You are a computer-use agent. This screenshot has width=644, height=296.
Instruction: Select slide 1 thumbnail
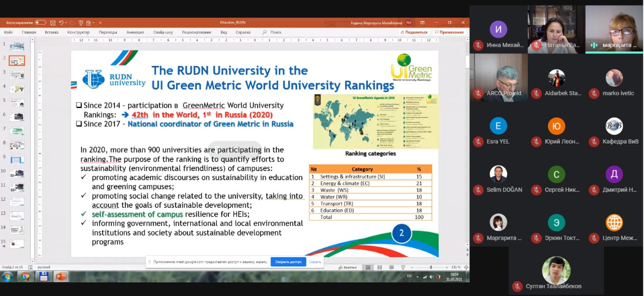tap(17, 47)
